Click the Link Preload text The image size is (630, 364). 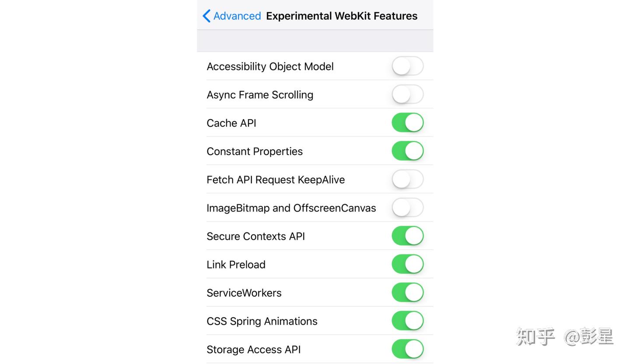tap(236, 264)
